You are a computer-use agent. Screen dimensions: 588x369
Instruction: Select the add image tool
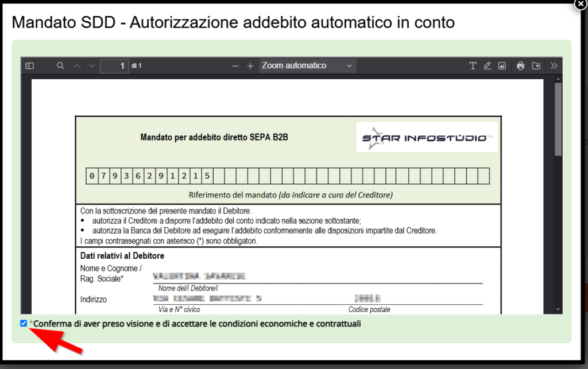(x=502, y=66)
